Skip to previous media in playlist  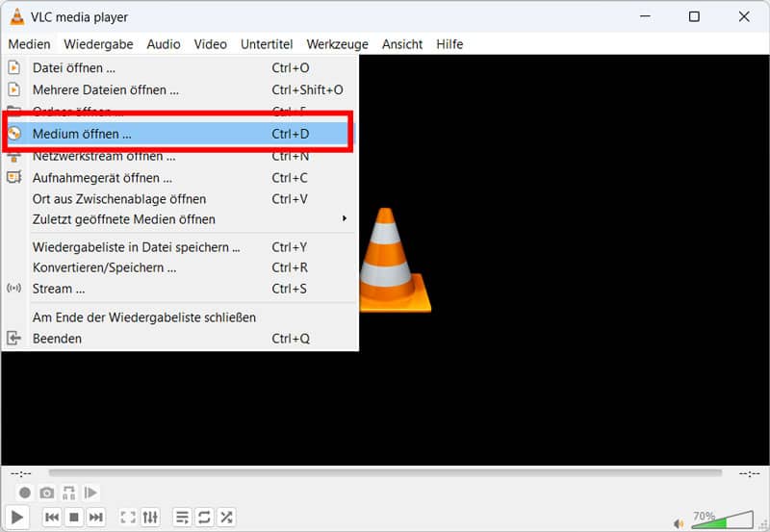click(x=52, y=517)
